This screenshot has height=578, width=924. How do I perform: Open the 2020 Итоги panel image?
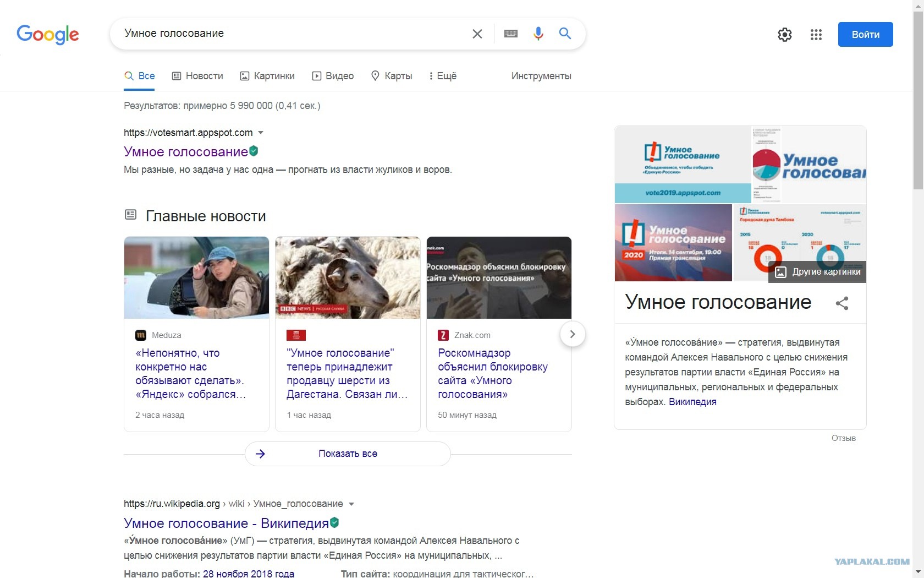673,243
